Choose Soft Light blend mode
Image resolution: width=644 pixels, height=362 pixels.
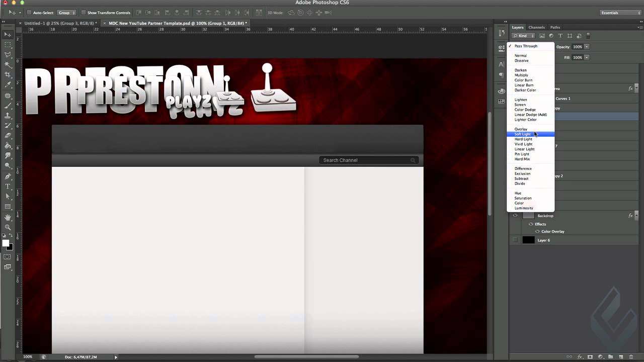pyautogui.click(x=530, y=134)
